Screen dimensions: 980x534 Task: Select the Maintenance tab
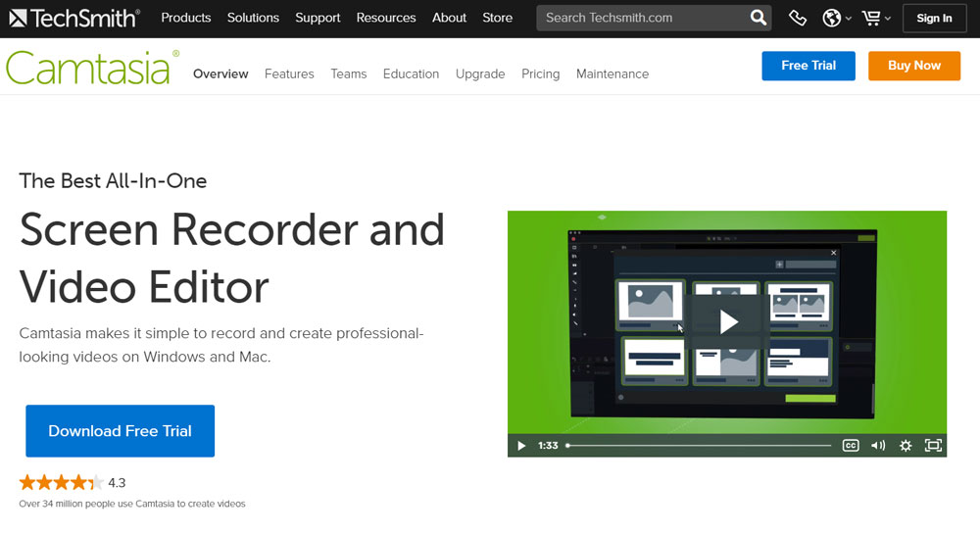612,73
